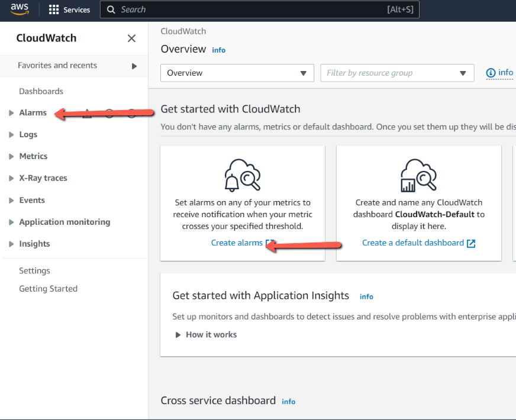The width and height of the screenshot is (516, 420).
Task: Open Application monitoring in the sidebar
Action: [x=65, y=222]
